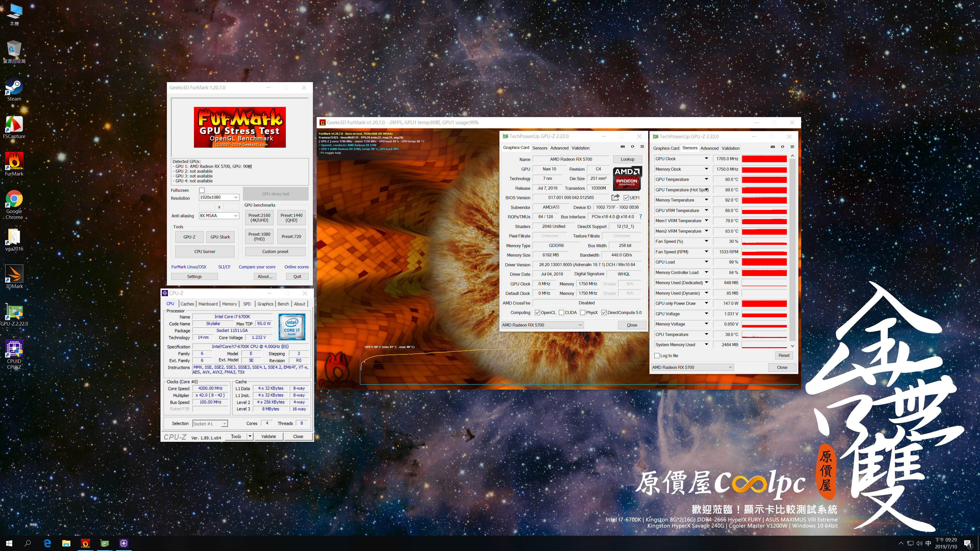Switch to CPU-Z Caches tab
980x551 pixels.
click(187, 304)
